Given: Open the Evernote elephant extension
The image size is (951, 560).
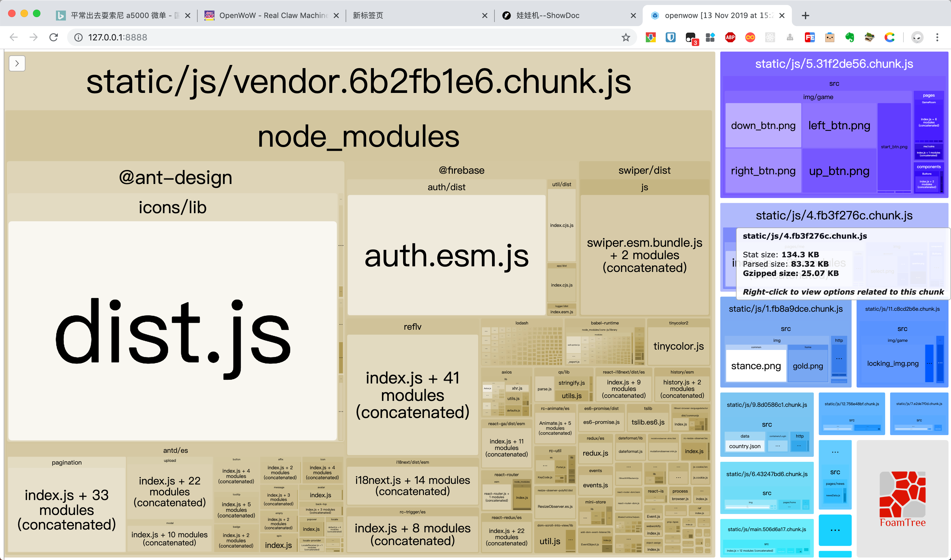Looking at the screenshot, I should pos(849,37).
